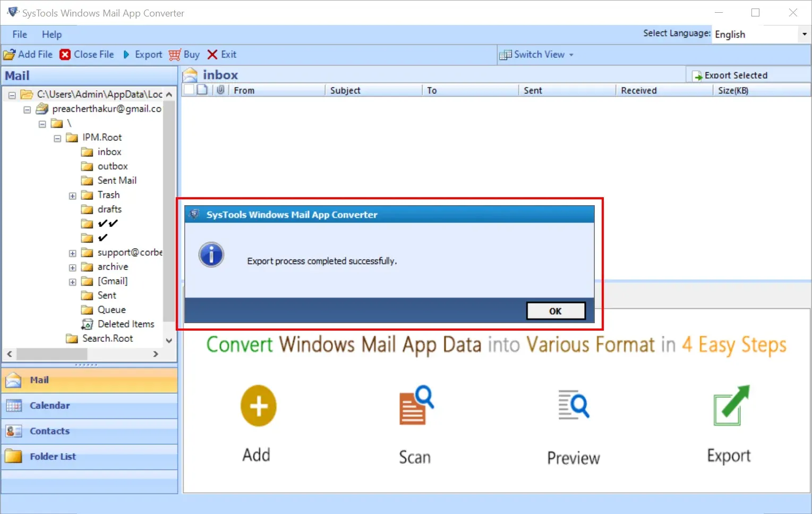Image resolution: width=812 pixels, height=514 pixels.
Task: Sort by the Sent column header
Action: (x=567, y=90)
